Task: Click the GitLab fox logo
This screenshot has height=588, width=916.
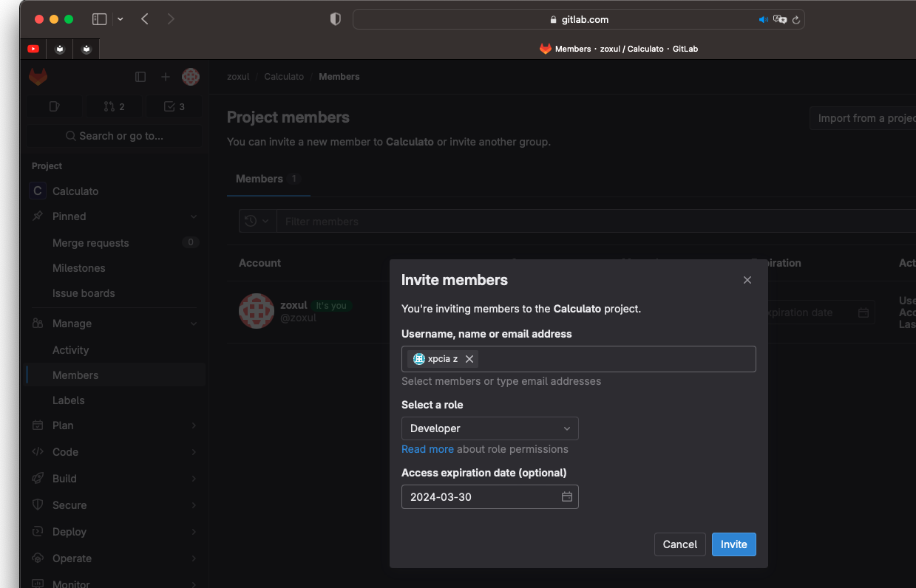Action: coord(38,77)
